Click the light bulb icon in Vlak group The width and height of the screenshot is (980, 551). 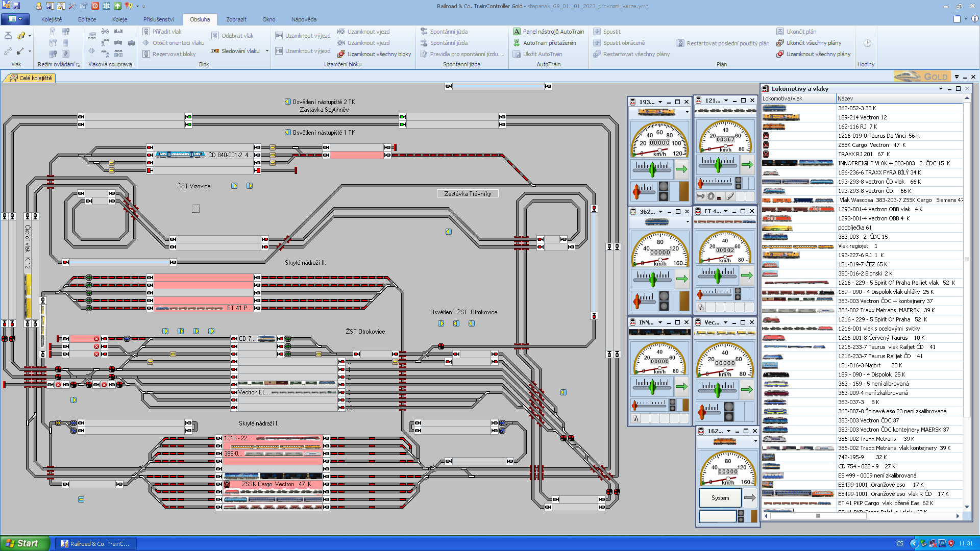click(x=21, y=36)
